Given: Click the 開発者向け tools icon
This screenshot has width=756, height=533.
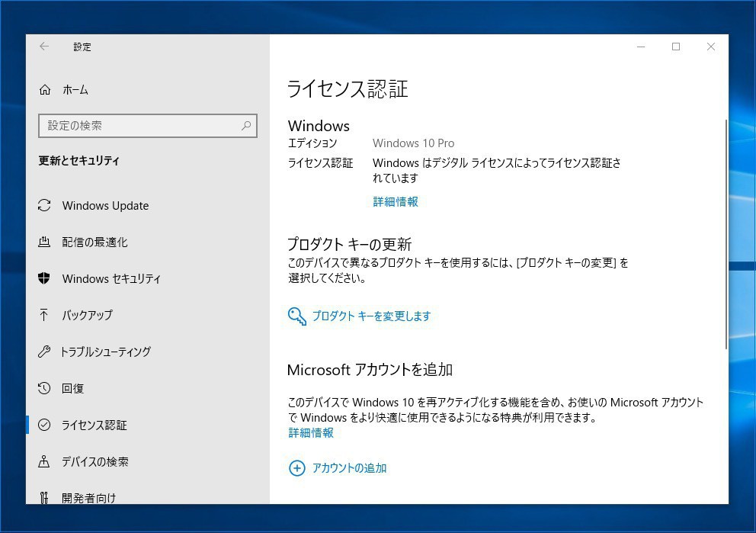Looking at the screenshot, I should [x=44, y=497].
